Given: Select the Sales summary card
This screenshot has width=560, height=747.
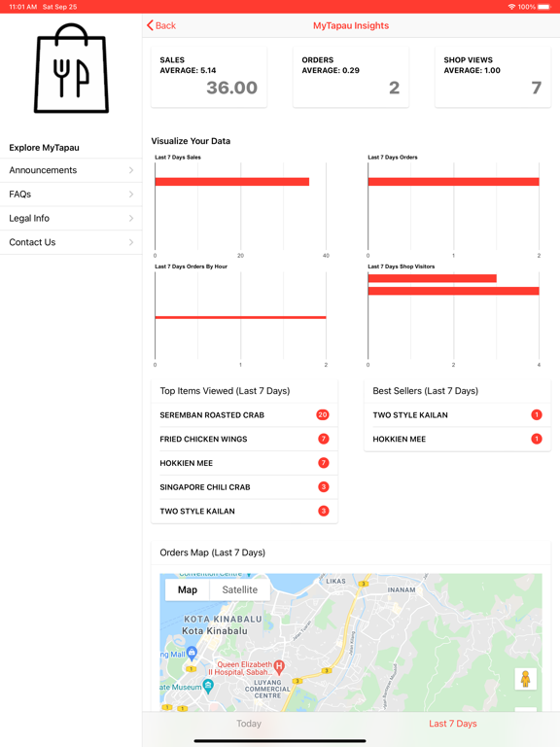Looking at the screenshot, I should click(209, 77).
